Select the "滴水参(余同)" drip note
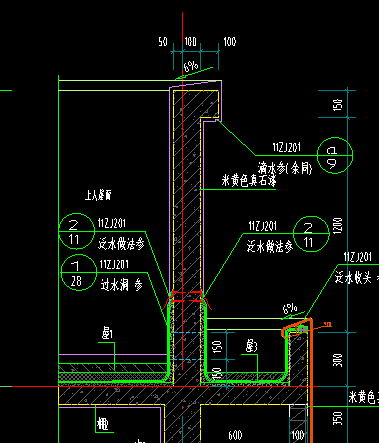Image resolution: width=379 pixels, height=443 pixels. point(285,168)
